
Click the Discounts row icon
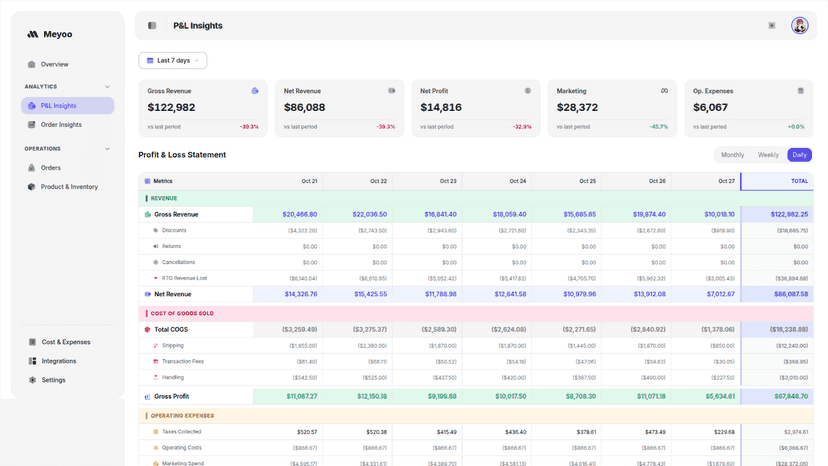click(x=156, y=230)
